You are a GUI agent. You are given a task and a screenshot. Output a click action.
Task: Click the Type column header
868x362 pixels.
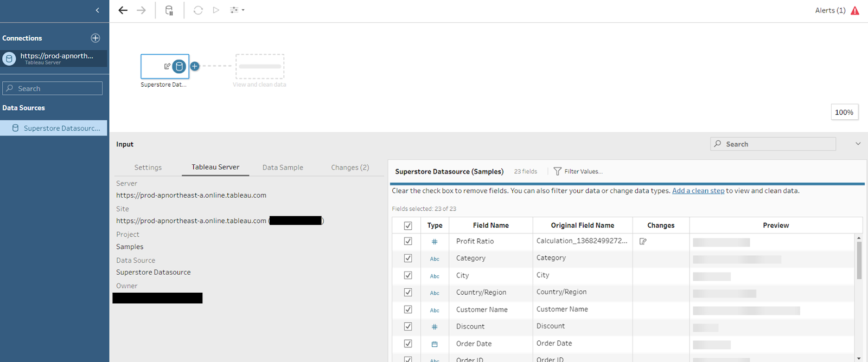(435, 225)
